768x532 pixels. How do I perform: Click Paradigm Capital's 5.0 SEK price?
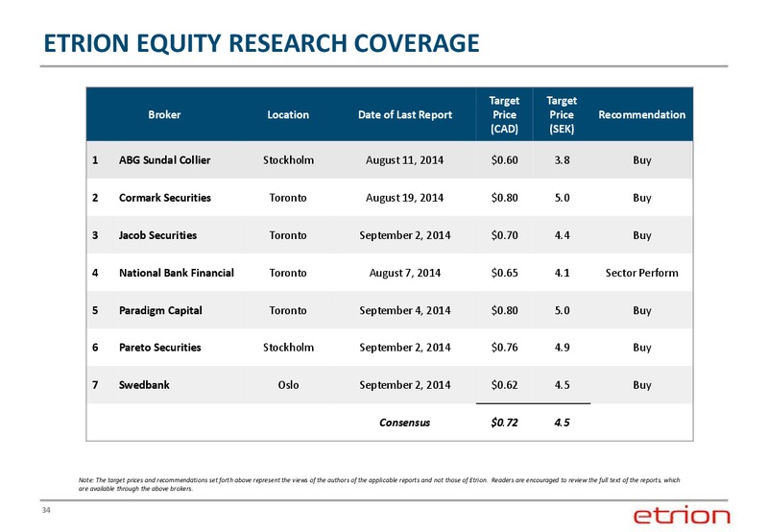click(563, 310)
